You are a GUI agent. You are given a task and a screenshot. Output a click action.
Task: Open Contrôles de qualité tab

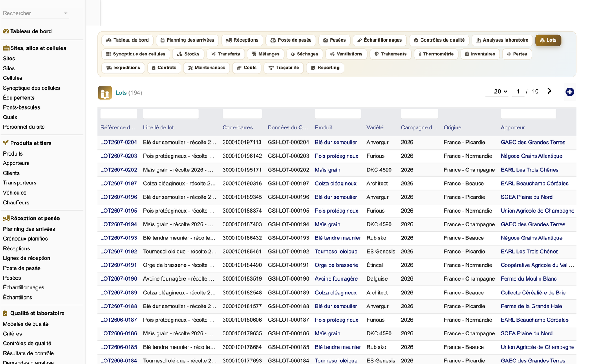439,40
